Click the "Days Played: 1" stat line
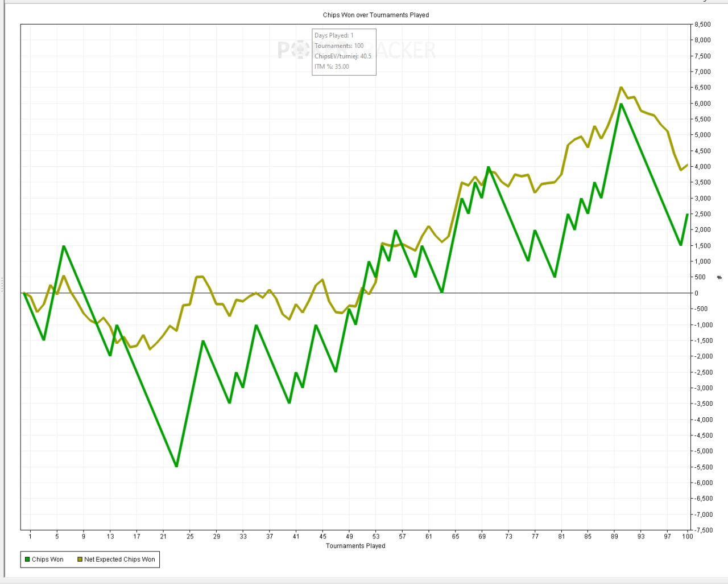Viewport: 728px width, 584px height. [334, 35]
